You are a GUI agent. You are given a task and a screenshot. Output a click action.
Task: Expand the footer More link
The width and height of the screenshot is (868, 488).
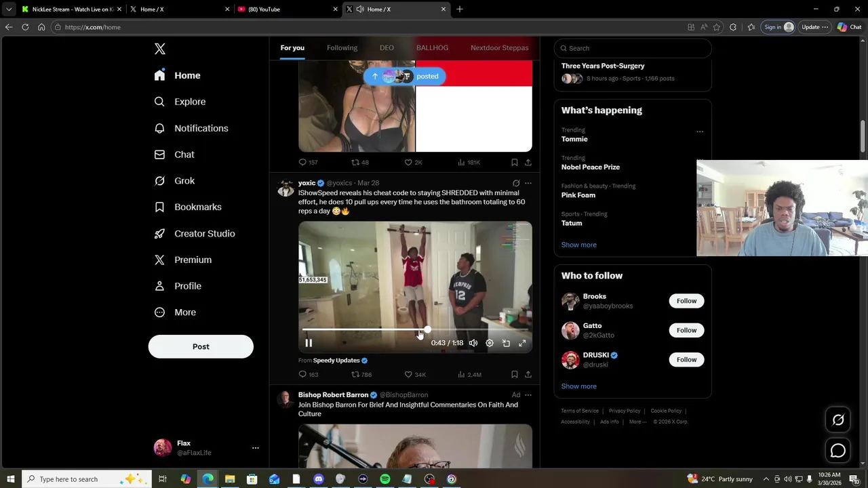pos(637,422)
